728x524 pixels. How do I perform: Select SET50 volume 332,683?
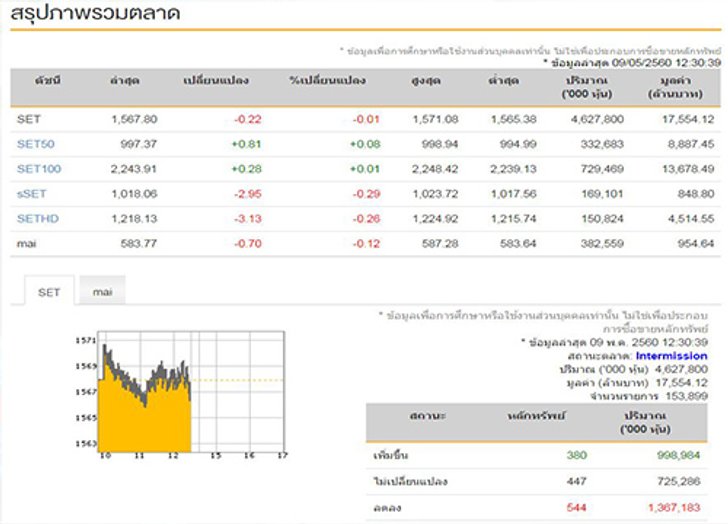(602, 144)
